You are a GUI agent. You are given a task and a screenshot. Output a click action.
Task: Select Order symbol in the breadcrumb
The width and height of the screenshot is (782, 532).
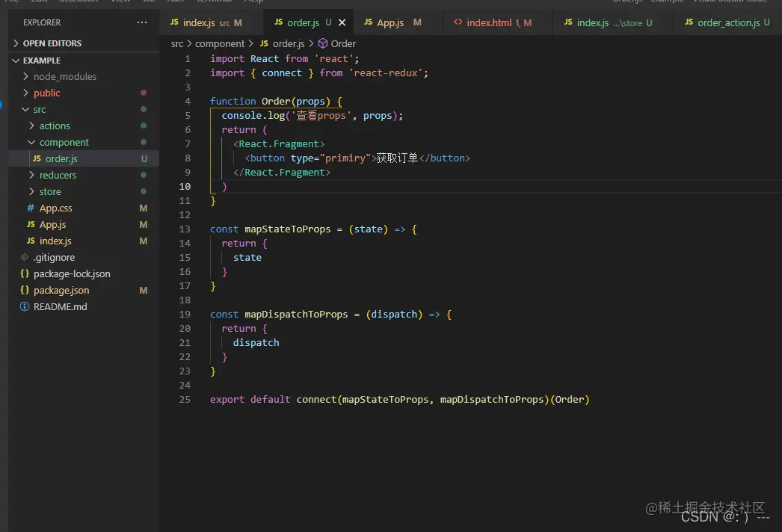tap(344, 44)
